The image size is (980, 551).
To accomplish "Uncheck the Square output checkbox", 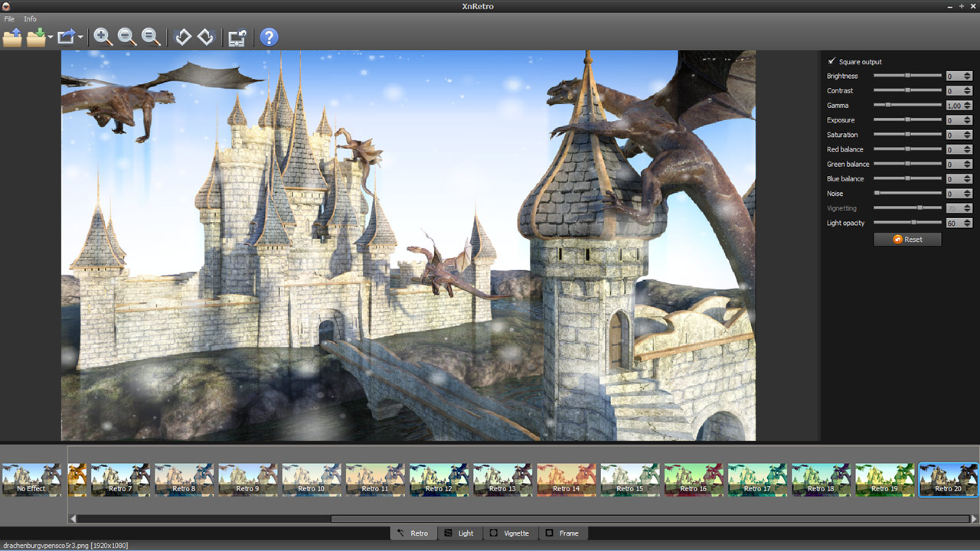I will point(831,61).
